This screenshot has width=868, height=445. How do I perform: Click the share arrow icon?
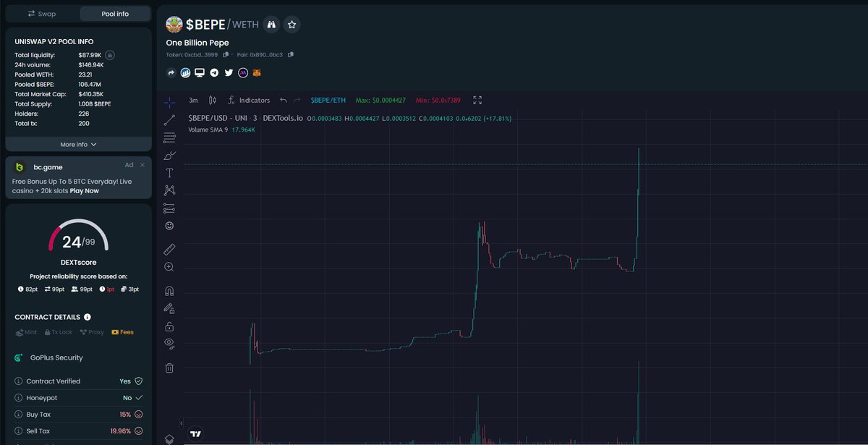[x=171, y=73]
